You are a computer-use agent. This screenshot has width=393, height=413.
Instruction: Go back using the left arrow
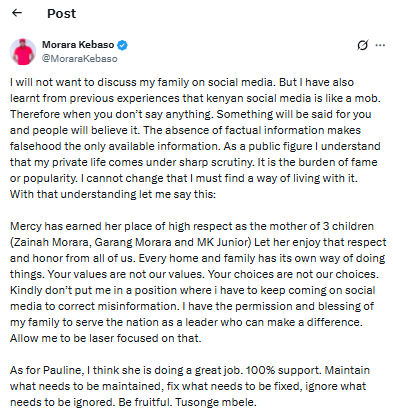coord(17,13)
